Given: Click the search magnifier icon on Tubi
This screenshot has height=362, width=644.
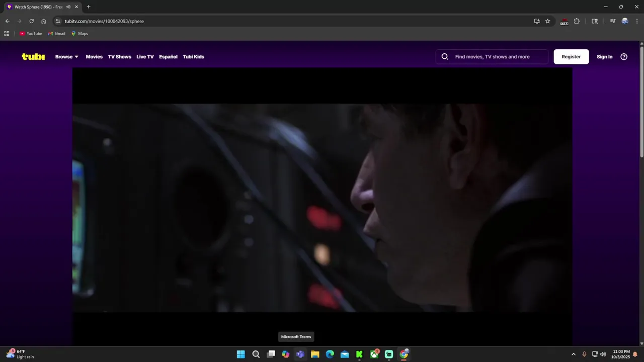Looking at the screenshot, I should click(445, 57).
